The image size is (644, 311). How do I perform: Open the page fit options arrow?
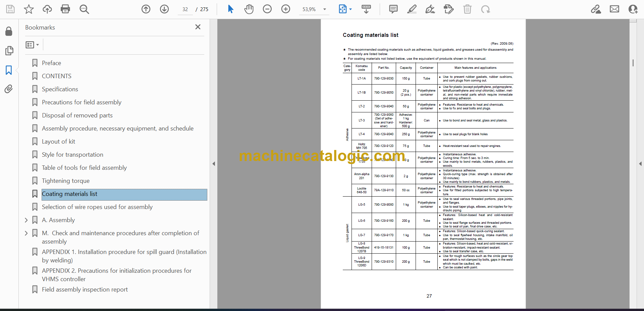351,9
